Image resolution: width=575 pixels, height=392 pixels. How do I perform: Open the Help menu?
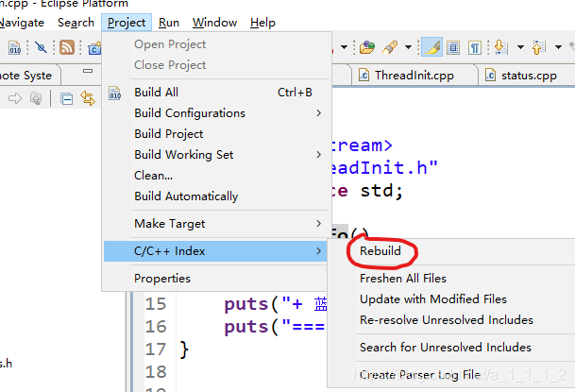tap(262, 23)
